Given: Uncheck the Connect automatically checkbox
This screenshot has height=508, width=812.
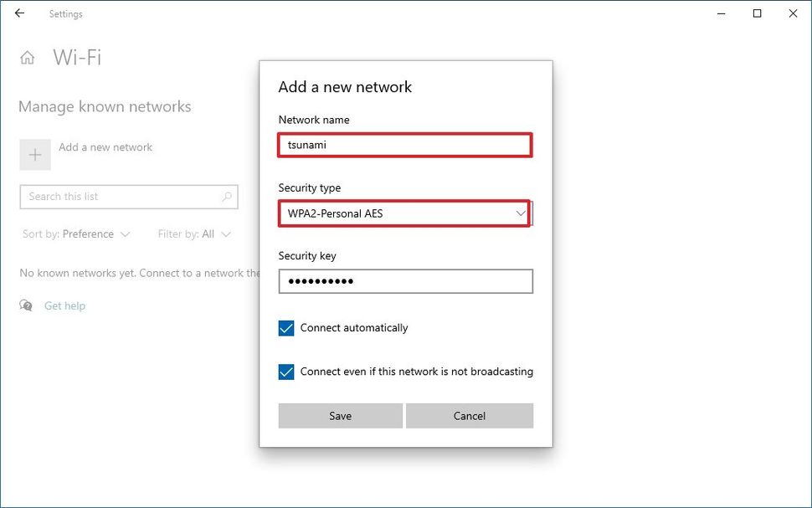Looking at the screenshot, I should pyautogui.click(x=285, y=328).
